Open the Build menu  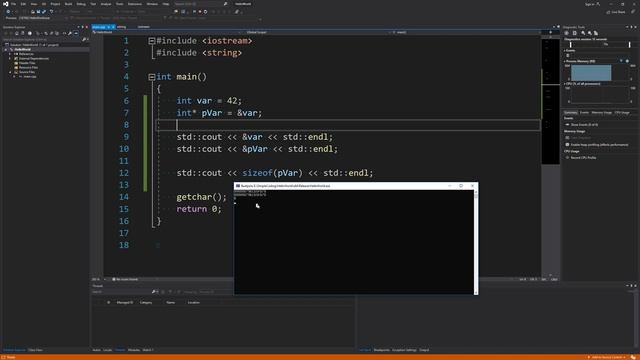point(68,4)
